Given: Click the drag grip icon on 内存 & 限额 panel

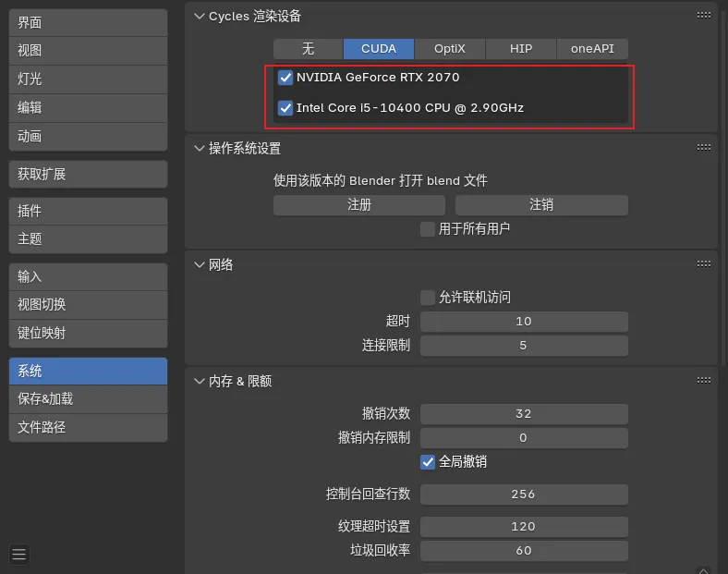Looking at the screenshot, I should 704,381.
